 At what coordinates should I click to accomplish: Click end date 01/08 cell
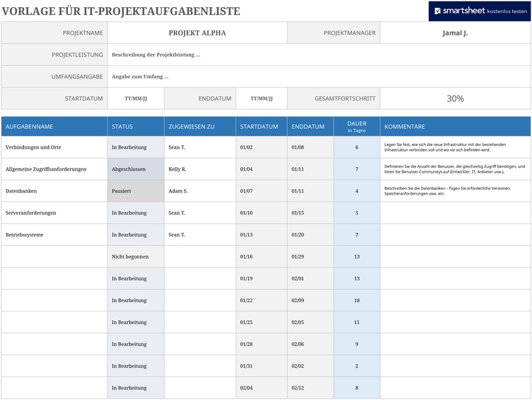pos(310,147)
